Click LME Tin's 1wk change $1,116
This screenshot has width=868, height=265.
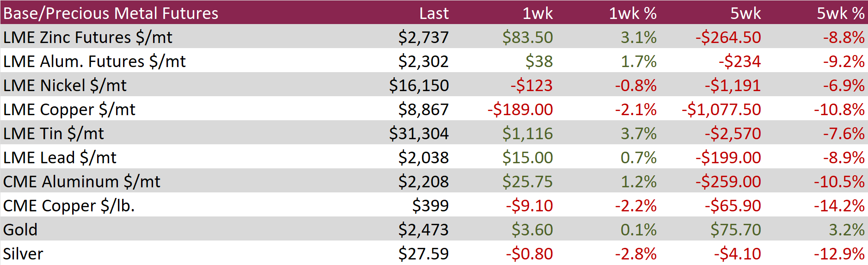point(527,133)
